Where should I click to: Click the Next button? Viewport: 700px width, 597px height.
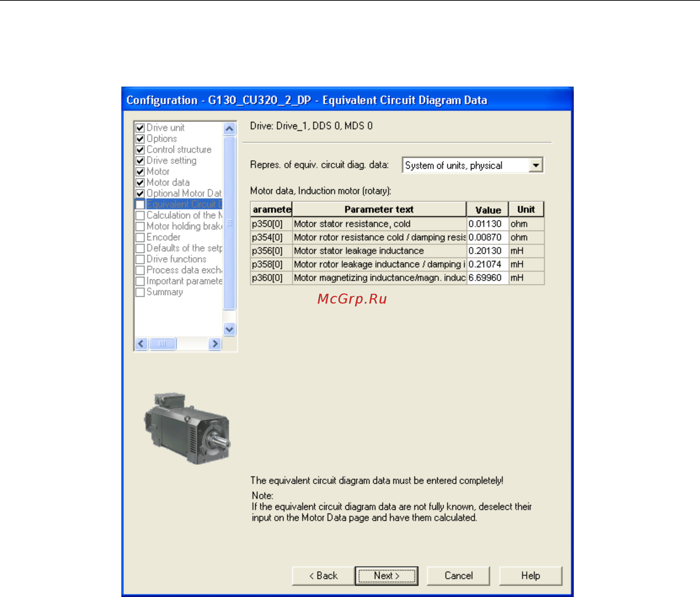386,576
